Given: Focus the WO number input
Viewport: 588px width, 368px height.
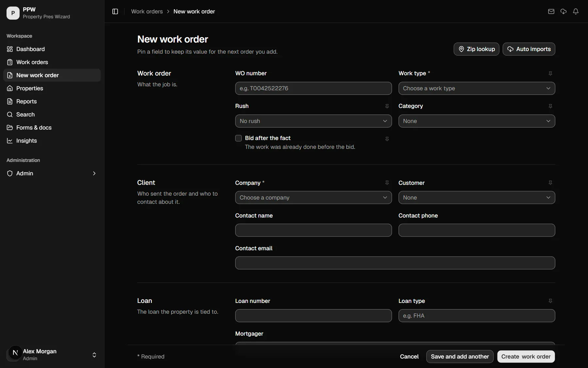Looking at the screenshot, I should [313, 88].
